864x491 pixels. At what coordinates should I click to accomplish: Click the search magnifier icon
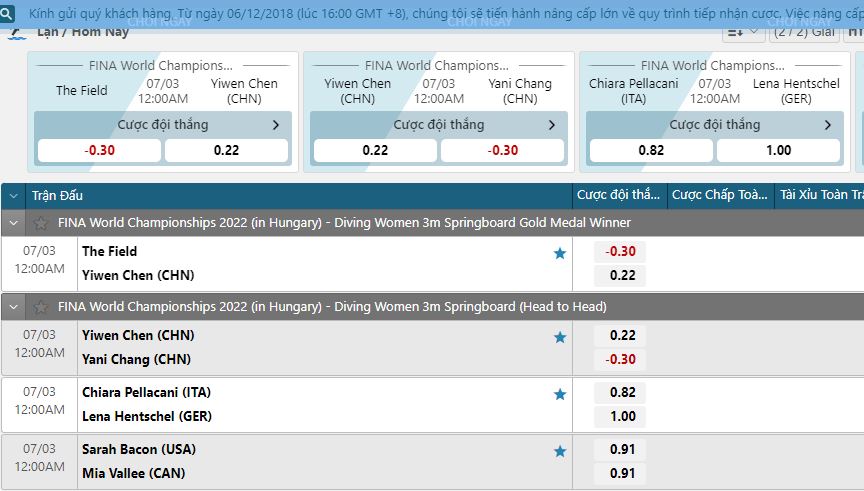click(7, 14)
